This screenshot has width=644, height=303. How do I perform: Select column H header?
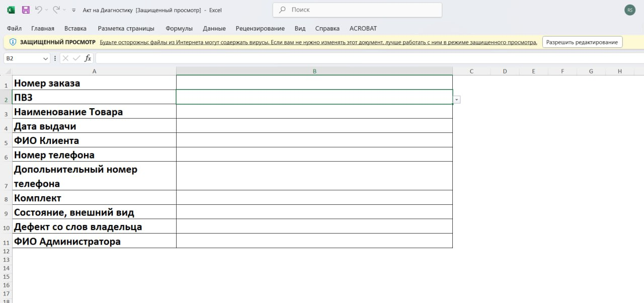620,71
